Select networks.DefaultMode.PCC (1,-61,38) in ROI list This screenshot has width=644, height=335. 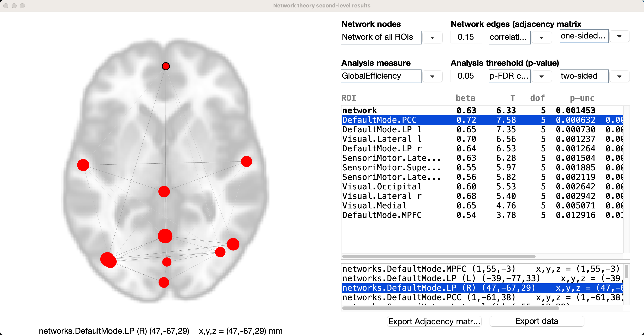tap(483, 297)
